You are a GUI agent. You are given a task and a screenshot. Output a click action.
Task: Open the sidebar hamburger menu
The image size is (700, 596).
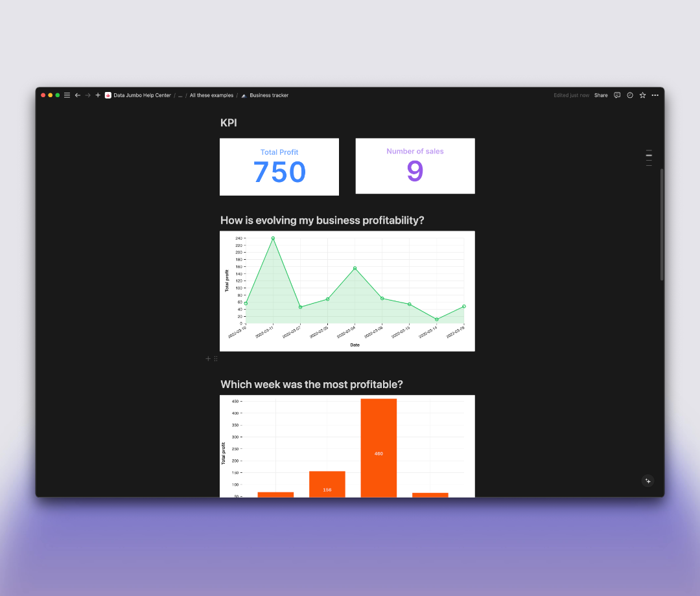click(x=67, y=95)
